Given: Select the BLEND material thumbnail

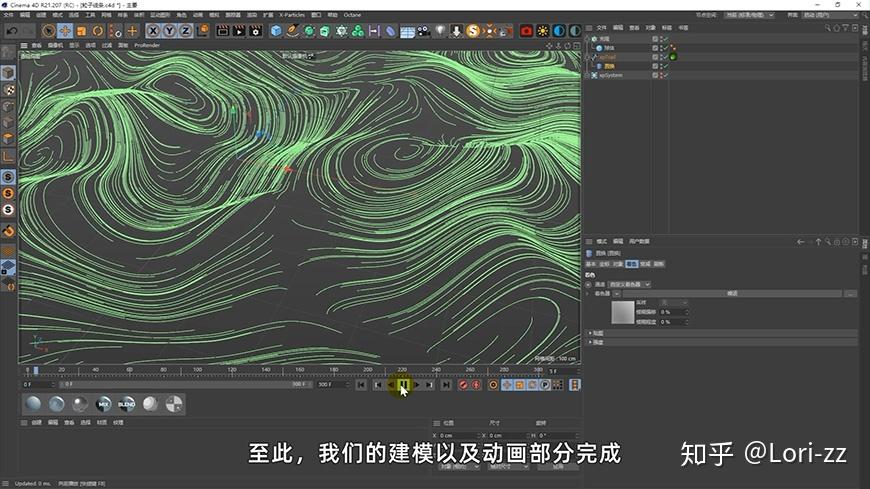Looking at the screenshot, I should (x=127, y=405).
